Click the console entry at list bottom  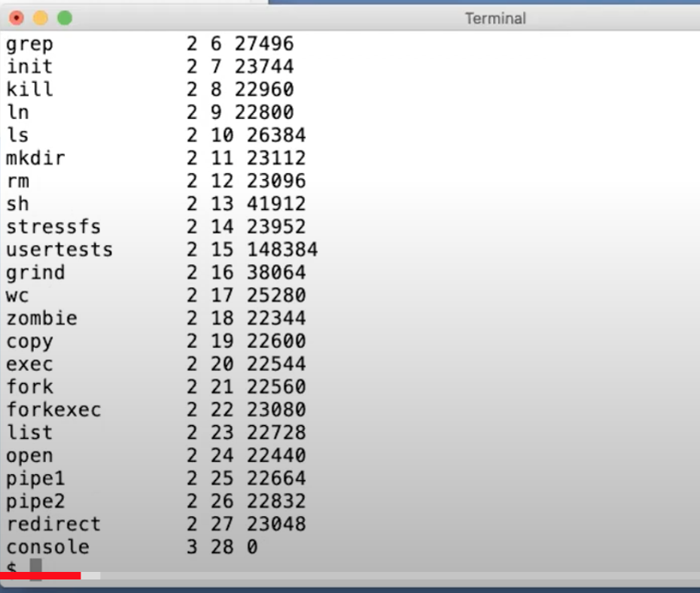[x=47, y=547]
